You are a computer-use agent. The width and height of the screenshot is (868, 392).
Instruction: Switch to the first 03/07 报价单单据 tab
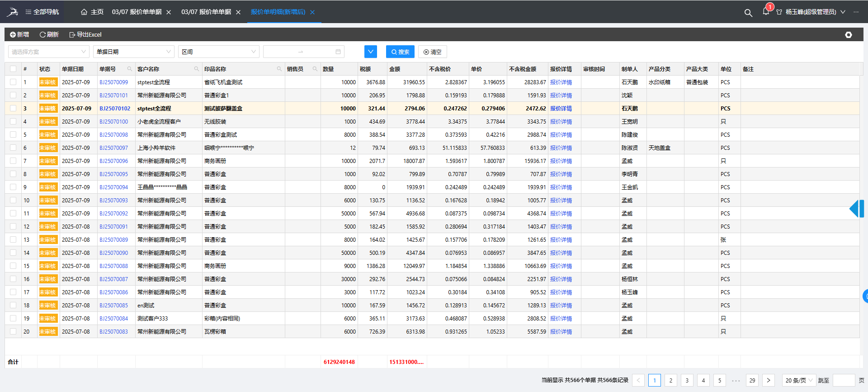[137, 12]
